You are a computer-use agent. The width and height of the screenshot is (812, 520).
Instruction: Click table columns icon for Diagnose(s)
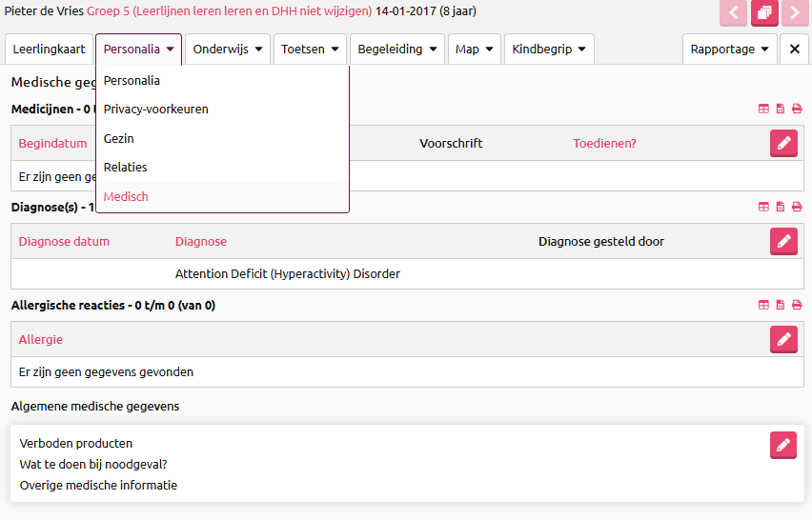pos(763,207)
